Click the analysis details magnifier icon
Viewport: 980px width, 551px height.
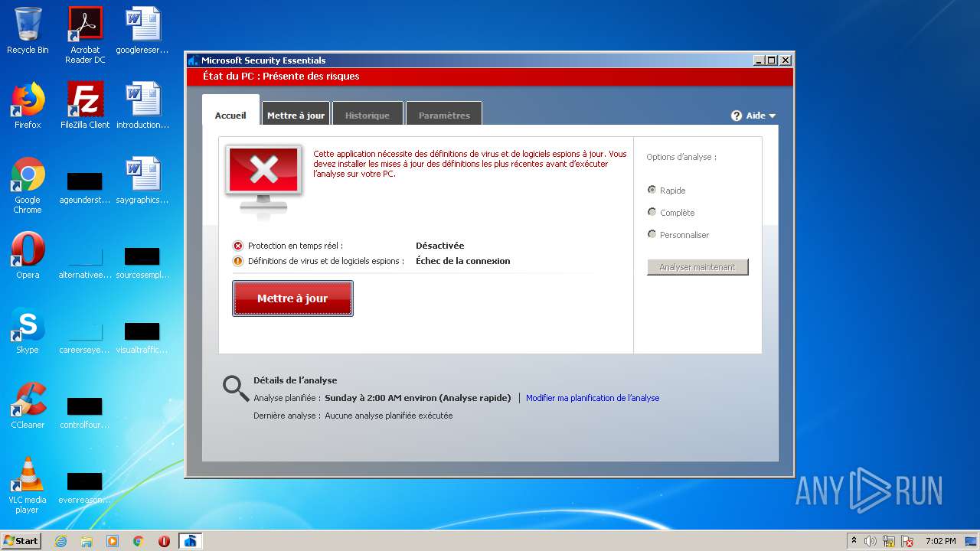tap(236, 388)
